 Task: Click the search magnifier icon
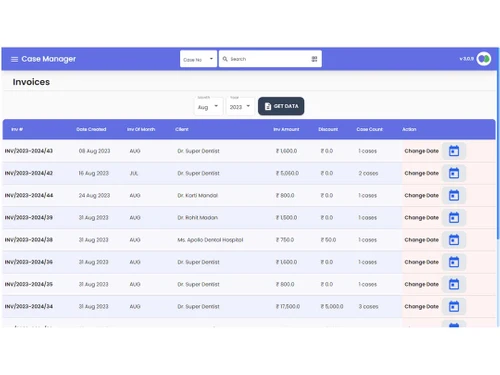click(x=225, y=59)
